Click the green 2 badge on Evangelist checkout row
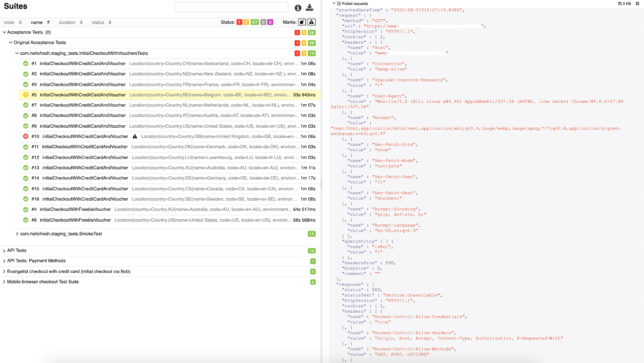The height and width of the screenshot is (363, 644). click(x=313, y=272)
